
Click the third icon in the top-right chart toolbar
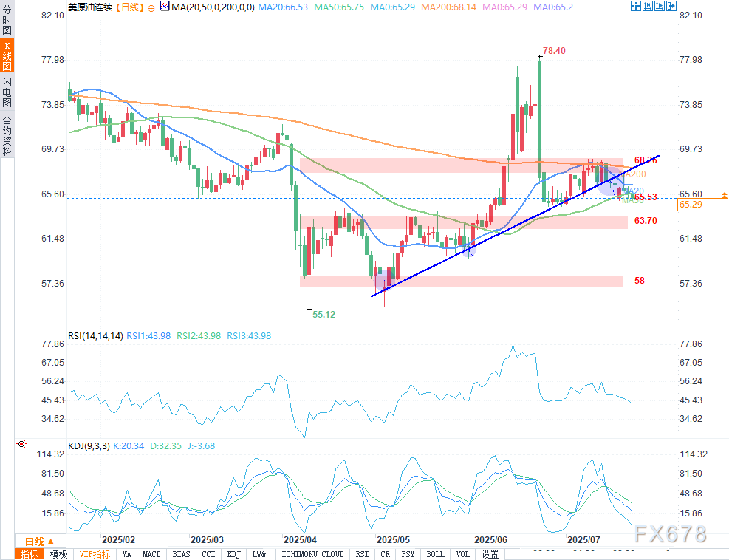click(x=660, y=7)
